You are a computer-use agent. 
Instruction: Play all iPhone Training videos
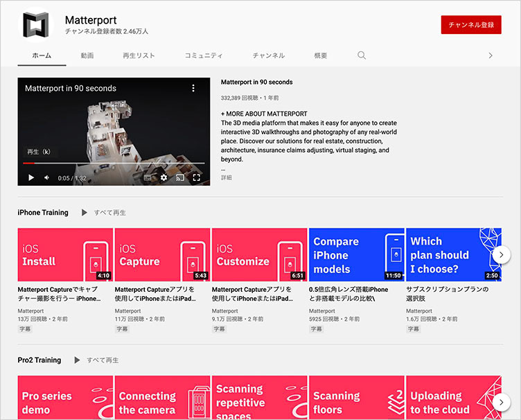[109, 213]
